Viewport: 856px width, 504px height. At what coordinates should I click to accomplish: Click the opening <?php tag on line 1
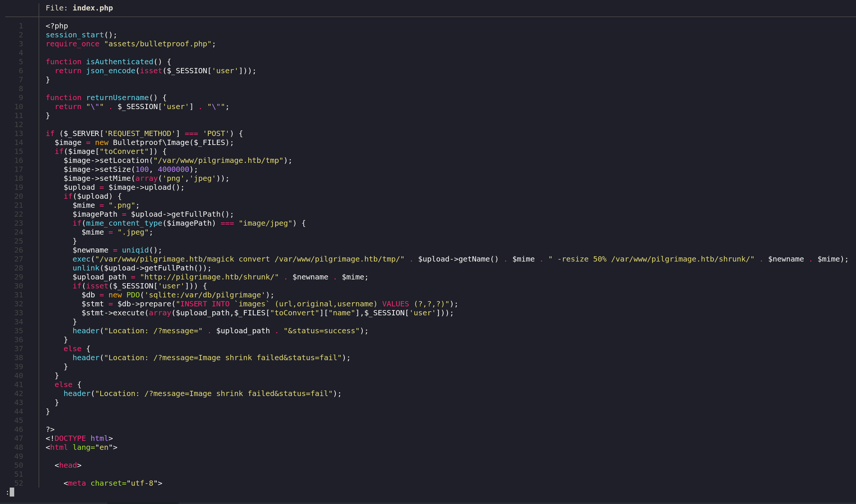pyautogui.click(x=57, y=26)
